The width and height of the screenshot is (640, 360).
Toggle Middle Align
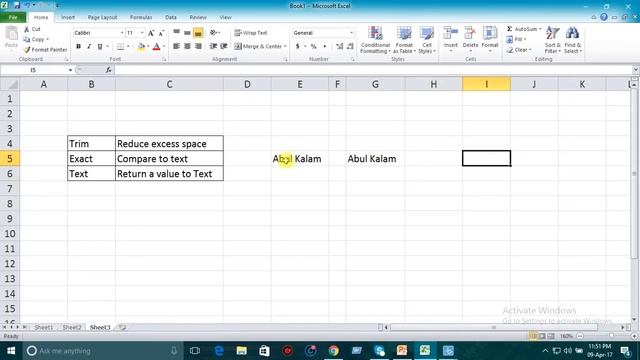(x=187, y=33)
